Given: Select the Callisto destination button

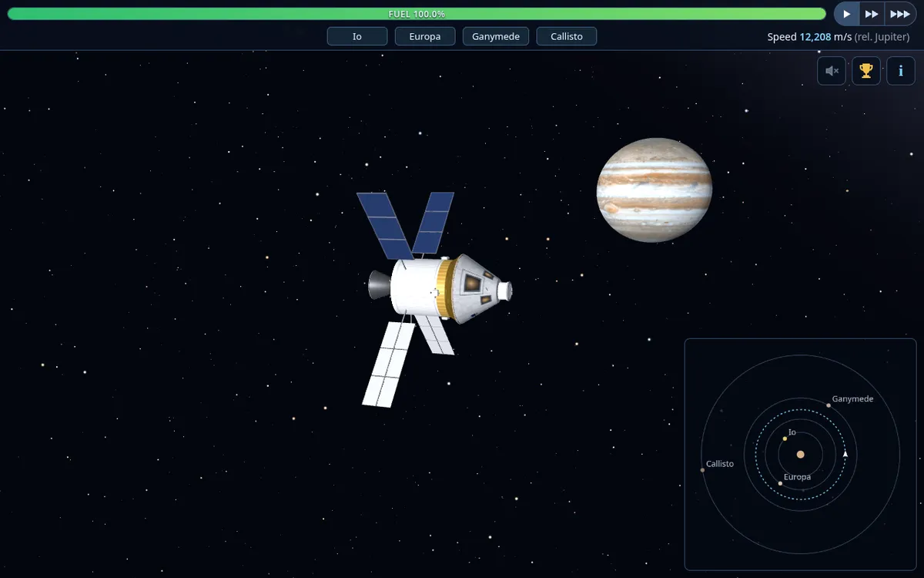Looking at the screenshot, I should pos(567,36).
